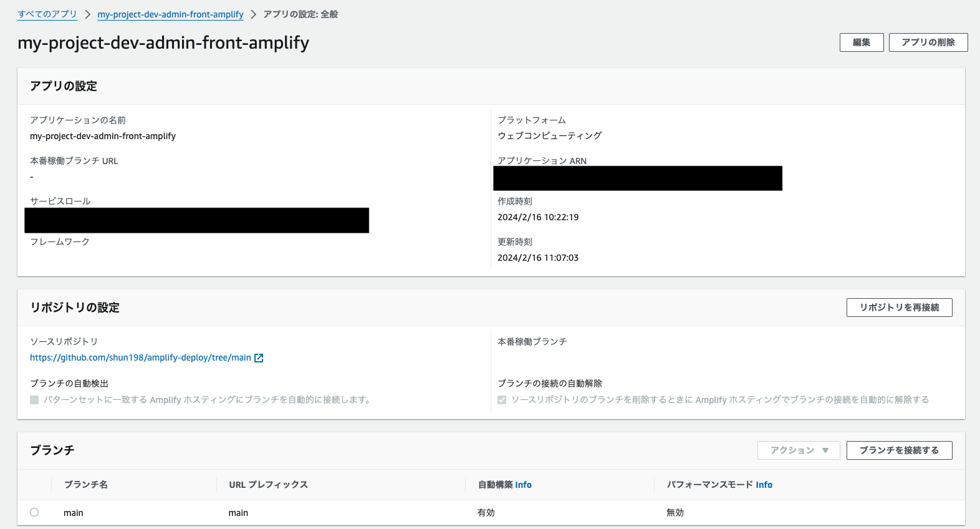Click the ブランチを接続する button
The height and width of the screenshot is (529, 980).
tap(899, 450)
